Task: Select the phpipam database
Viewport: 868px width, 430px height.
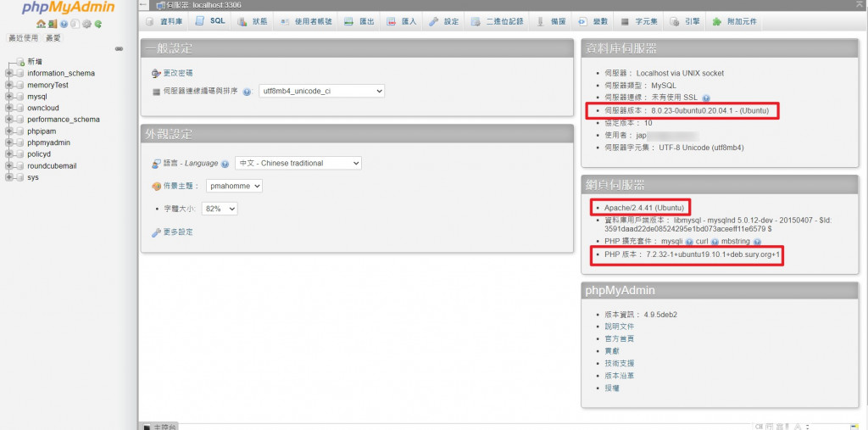Action: click(x=42, y=131)
